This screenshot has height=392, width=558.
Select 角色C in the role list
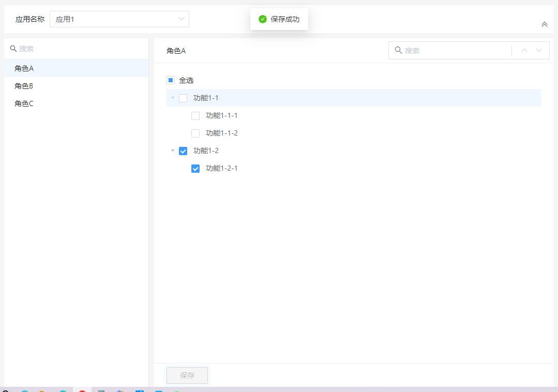click(24, 103)
